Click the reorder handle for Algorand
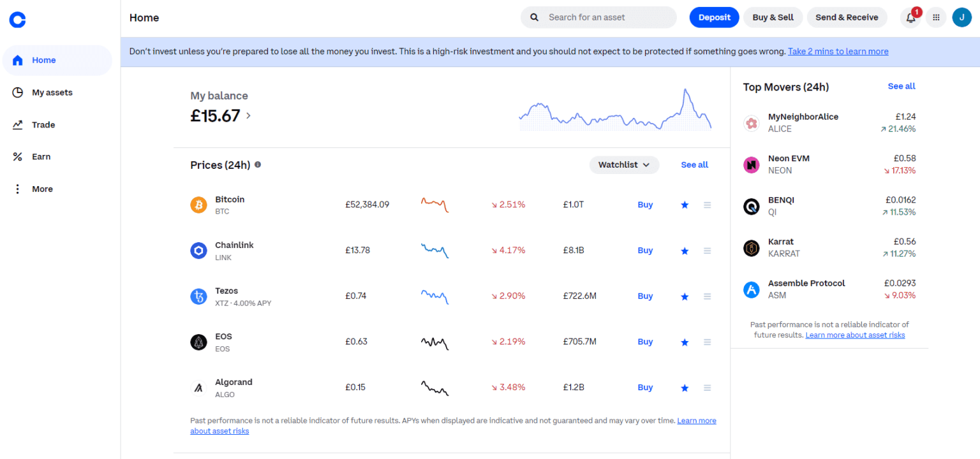980x459 pixels. pos(707,388)
